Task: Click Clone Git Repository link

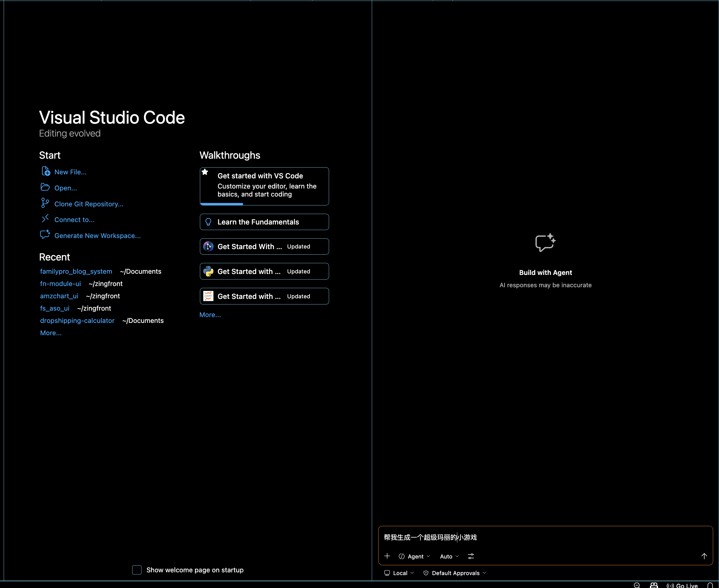Action: pyautogui.click(x=89, y=204)
